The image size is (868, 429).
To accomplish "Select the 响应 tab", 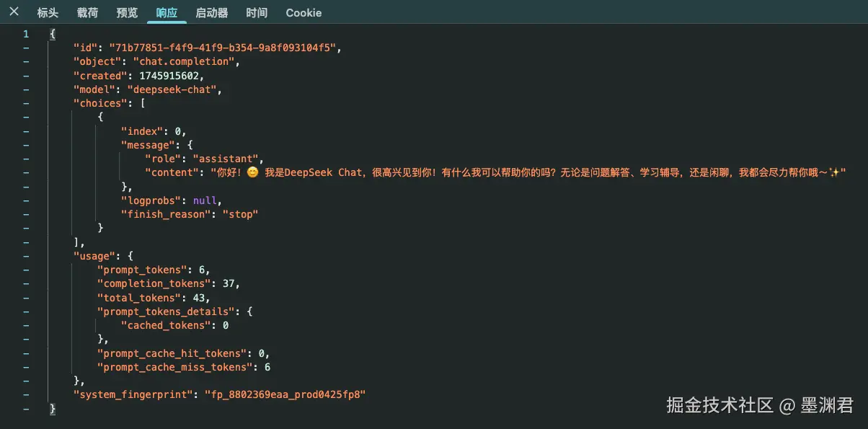I will [167, 12].
